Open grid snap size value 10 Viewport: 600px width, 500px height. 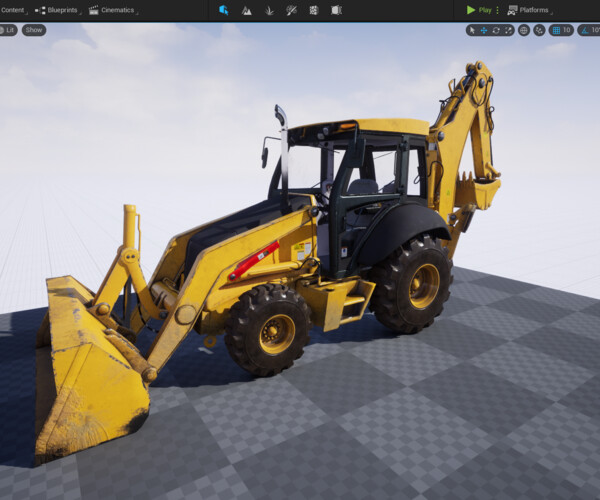(x=567, y=30)
